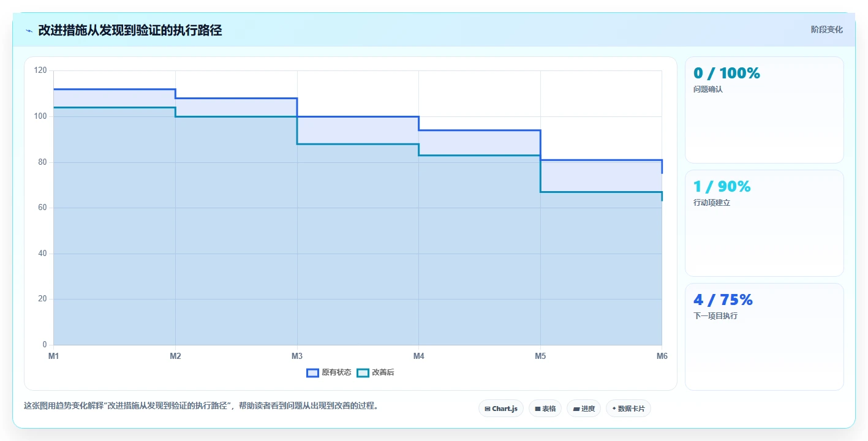
Task: Click the 原有状态 blue legend swatch
Action: click(x=312, y=372)
